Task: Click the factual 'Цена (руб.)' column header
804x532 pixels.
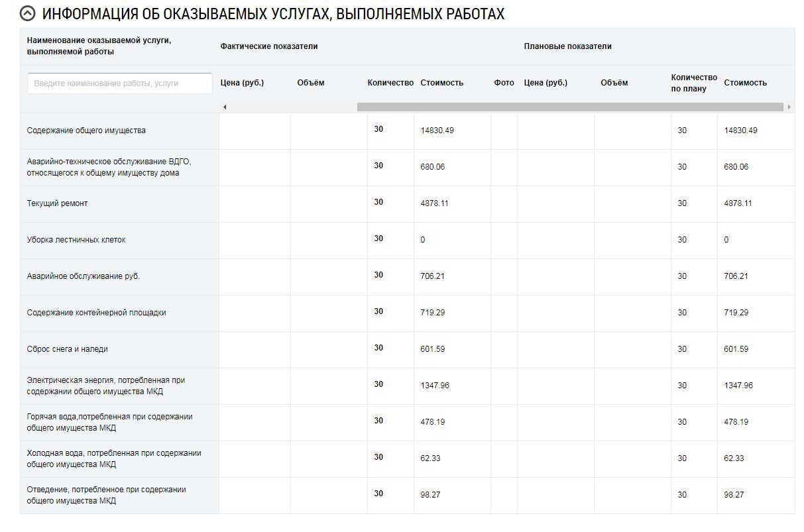Action: tap(242, 83)
